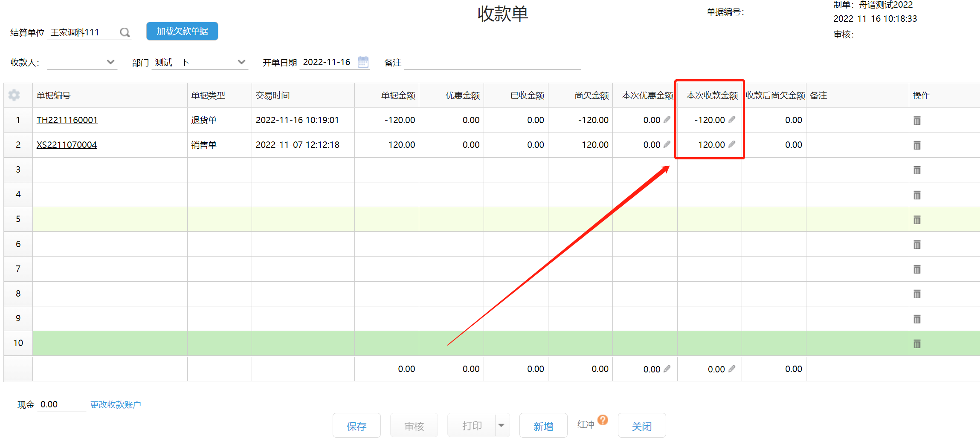
Task: Open table column settings gear icon
Action: tap(14, 95)
